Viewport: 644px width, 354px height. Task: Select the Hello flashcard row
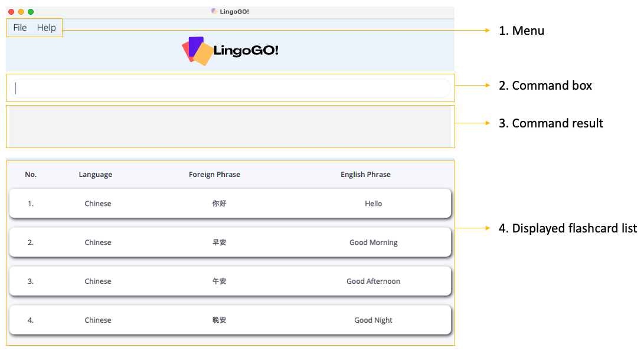coord(230,204)
